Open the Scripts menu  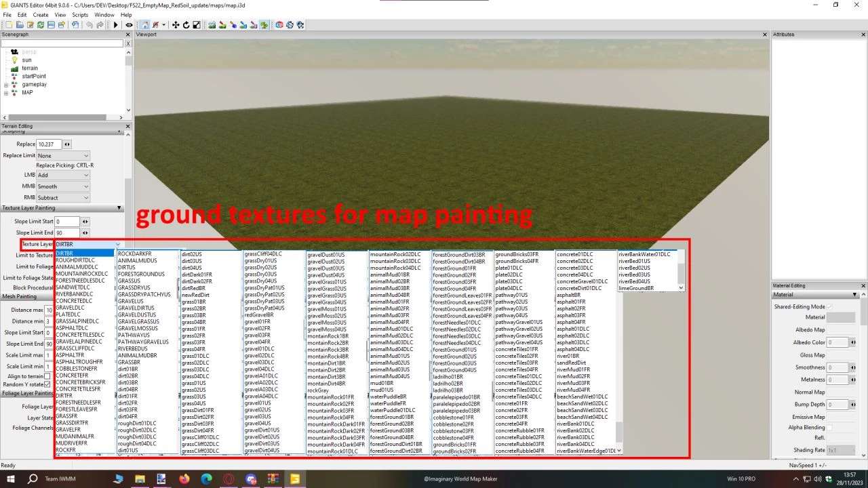(x=80, y=14)
